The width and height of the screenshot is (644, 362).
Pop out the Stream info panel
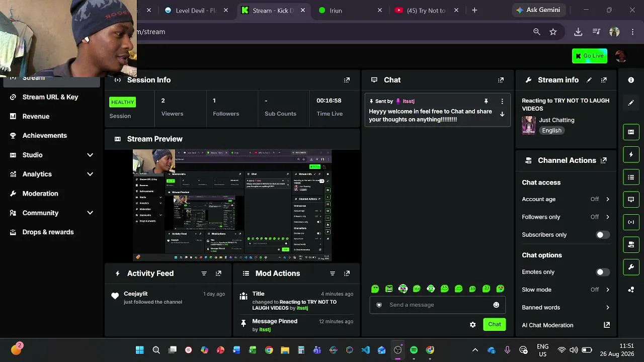[x=604, y=80]
